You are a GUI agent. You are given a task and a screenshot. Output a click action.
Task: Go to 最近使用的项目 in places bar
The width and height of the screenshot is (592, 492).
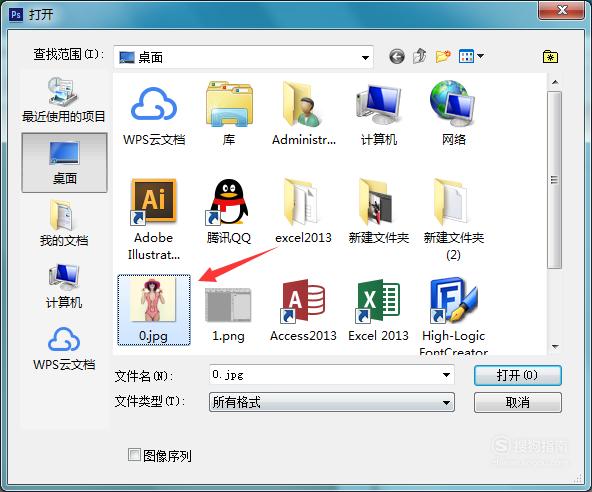click(x=63, y=100)
